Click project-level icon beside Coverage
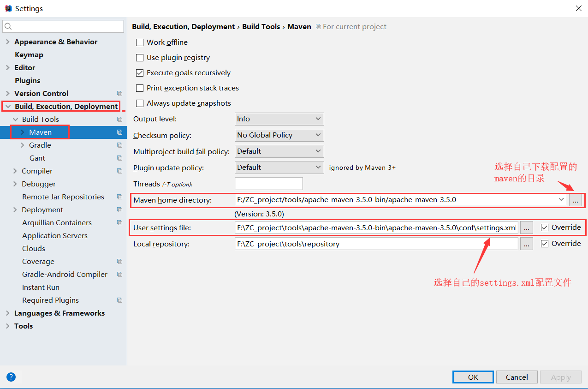Screen dimensions: 588x389 pyautogui.click(x=119, y=261)
